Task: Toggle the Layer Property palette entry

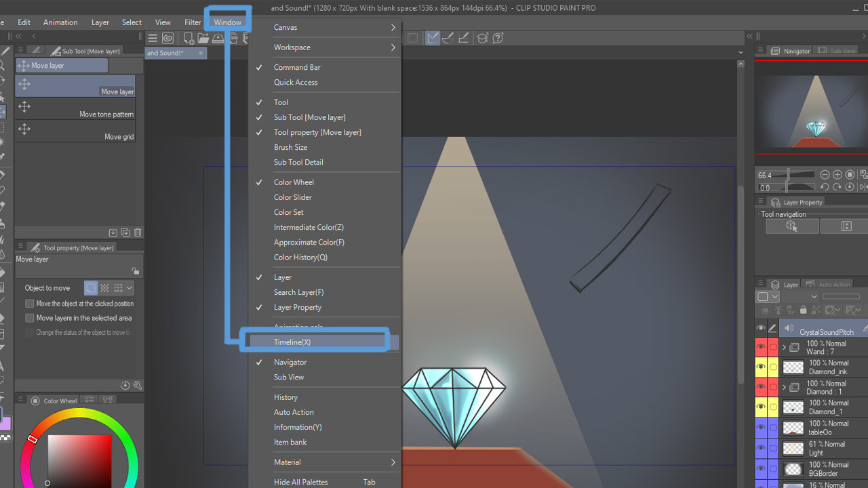Action: point(324,307)
